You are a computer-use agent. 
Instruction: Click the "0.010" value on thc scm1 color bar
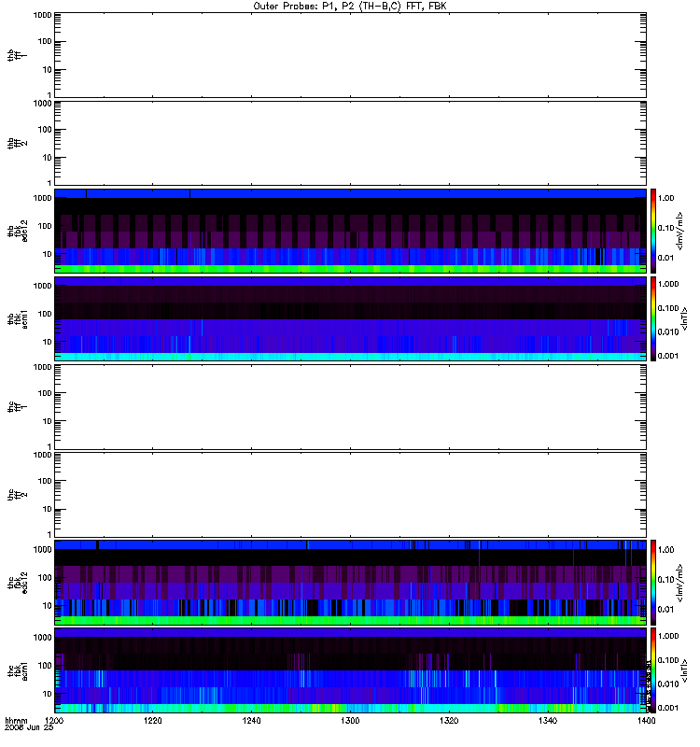coord(668,684)
